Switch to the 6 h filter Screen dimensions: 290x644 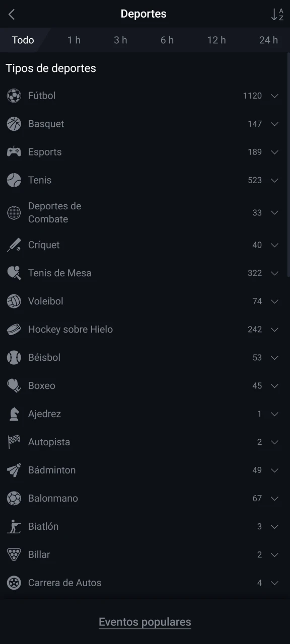coord(167,40)
